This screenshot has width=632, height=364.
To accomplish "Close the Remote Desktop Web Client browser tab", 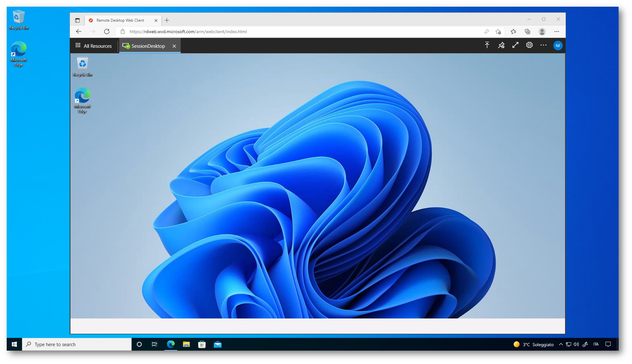I will 156,20.
